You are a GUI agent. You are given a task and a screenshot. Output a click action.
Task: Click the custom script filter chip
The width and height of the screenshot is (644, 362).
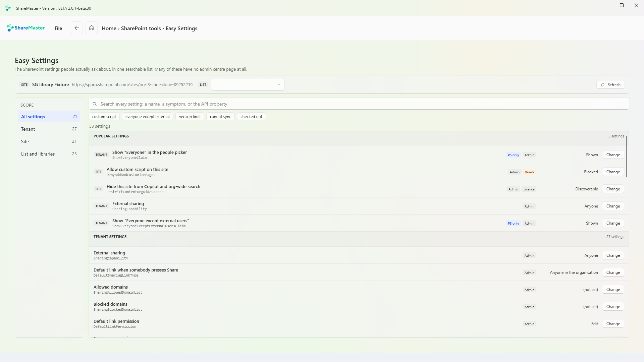104,117
